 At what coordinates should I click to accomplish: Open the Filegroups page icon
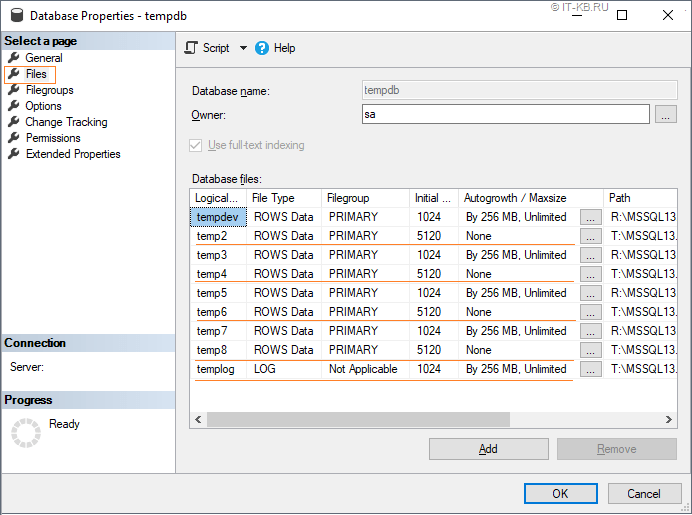[x=13, y=90]
